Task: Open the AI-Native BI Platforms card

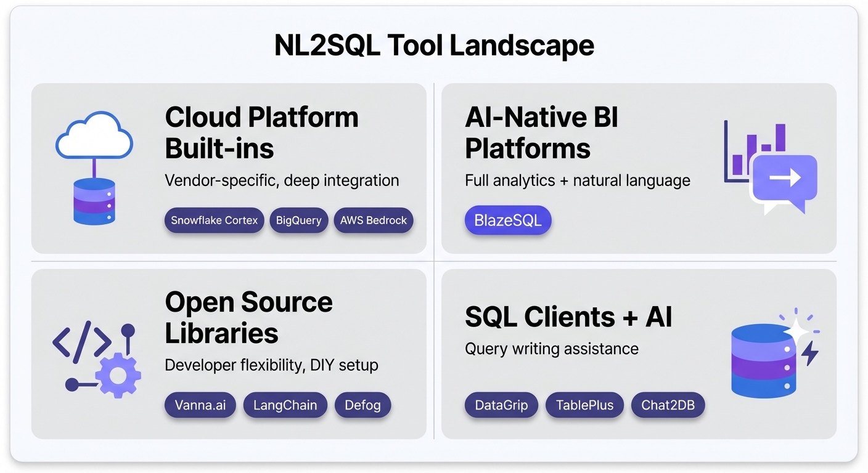Action: 639,168
